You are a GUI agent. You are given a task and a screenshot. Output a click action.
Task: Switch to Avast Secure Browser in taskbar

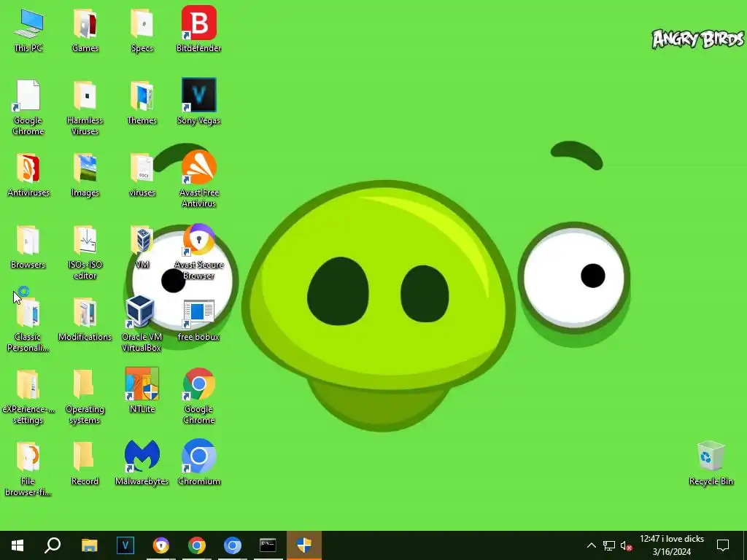161,545
